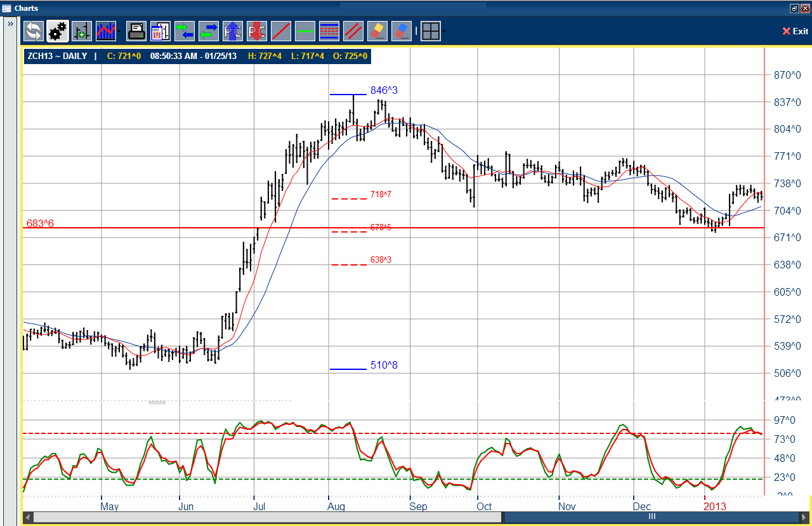Screen dimensions: 812x526
Task: Click the Exit button
Action: point(796,31)
